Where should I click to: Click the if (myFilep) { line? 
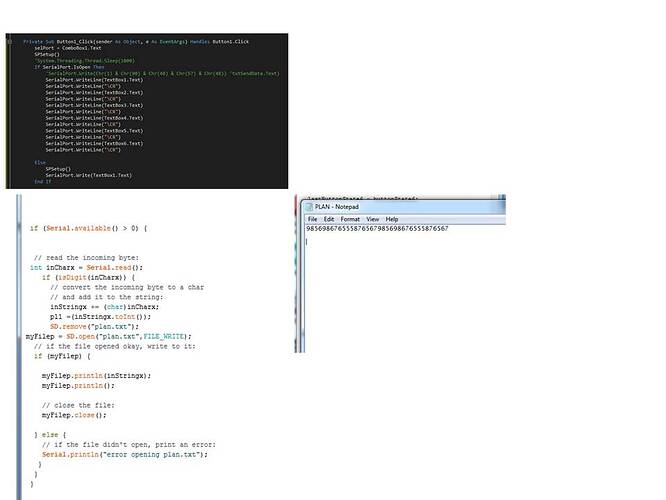pos(62,356)
